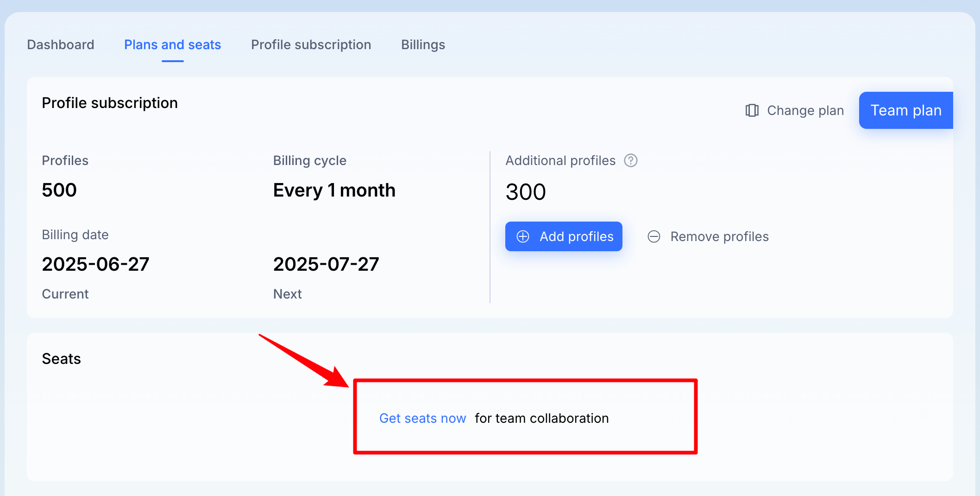The width and height of the screenshot is (980, 496).
Task: Click the 500 profiles count
Action: point(59,190)
